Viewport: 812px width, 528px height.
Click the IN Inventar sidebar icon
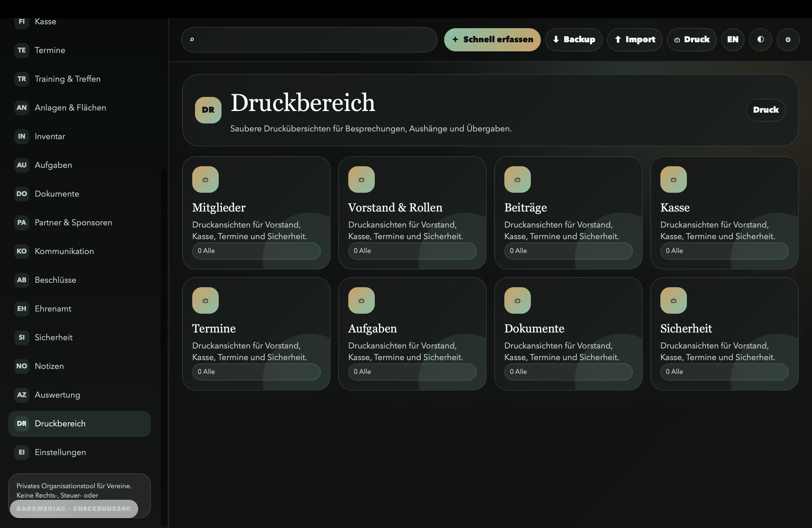[22, 136]
